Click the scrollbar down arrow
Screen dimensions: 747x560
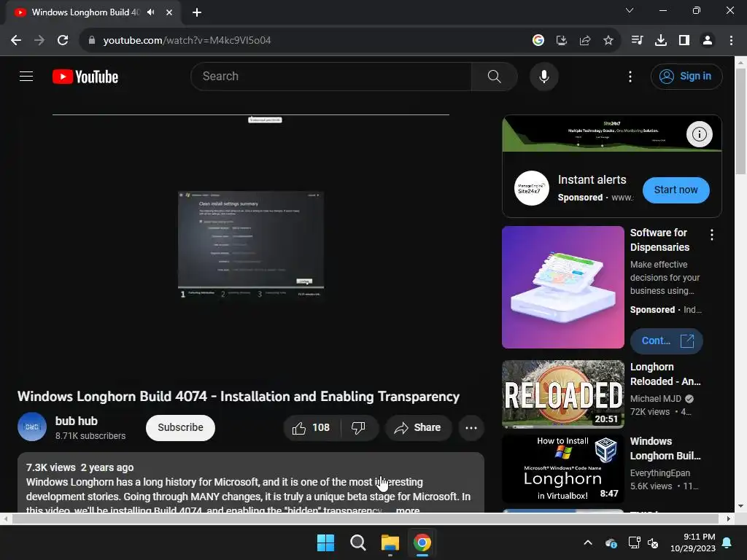click(x=740, y=506)
